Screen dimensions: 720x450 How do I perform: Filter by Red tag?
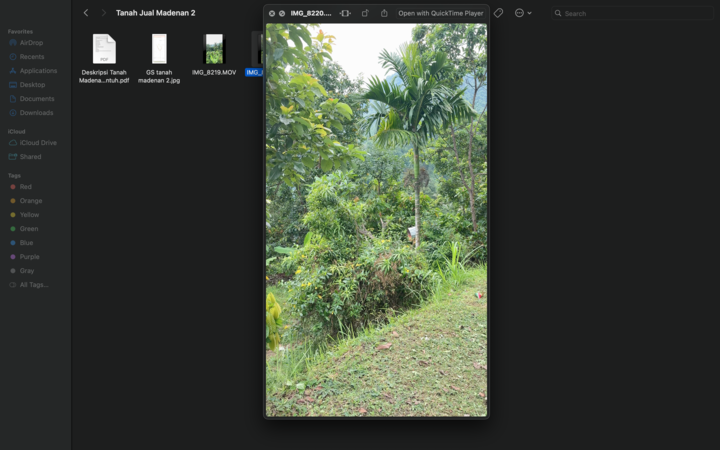click(x=25, y=187)
